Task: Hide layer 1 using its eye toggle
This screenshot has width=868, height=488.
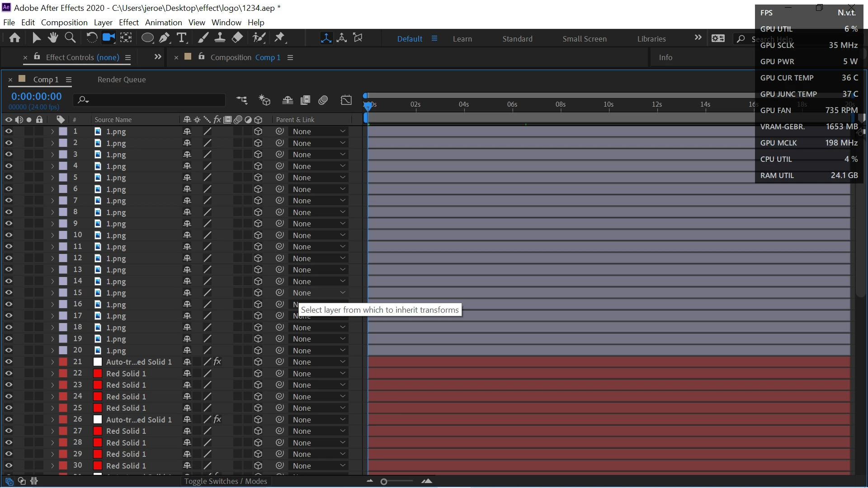Action: pos(9,131)
